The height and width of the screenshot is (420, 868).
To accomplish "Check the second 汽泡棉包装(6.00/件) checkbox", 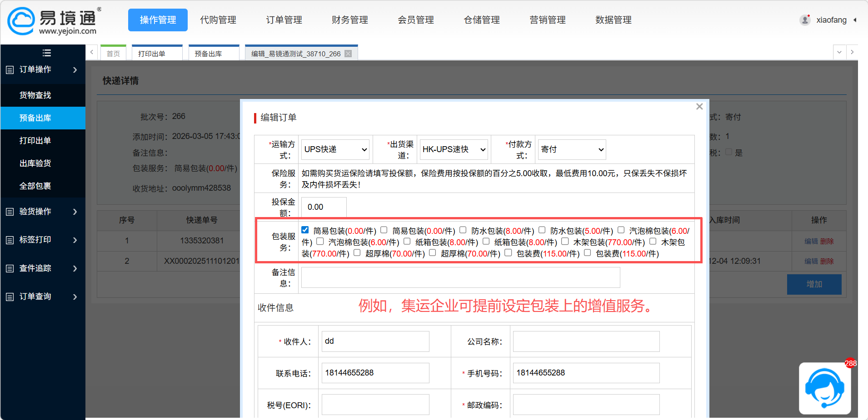I will pyautogui.click(x=320, y=241).
